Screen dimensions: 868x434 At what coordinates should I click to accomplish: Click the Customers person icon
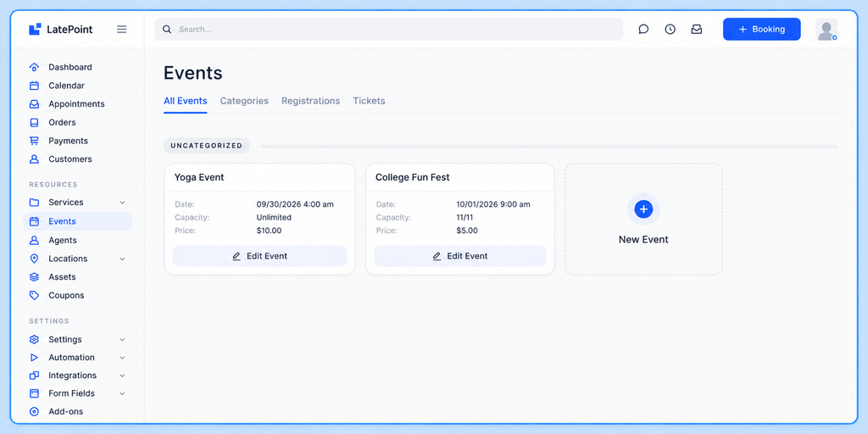coord(34,159)
